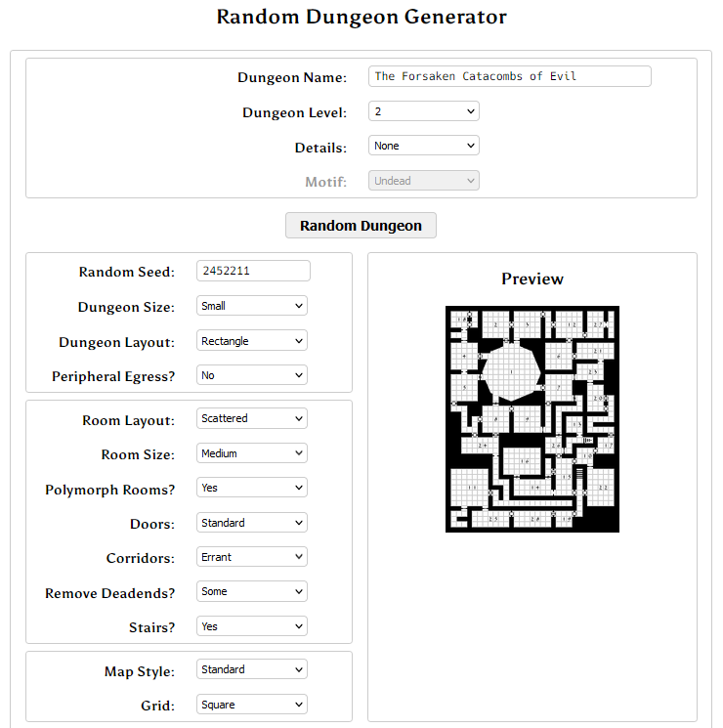Open the Dungeon Level dropdown
The height and width of the screenshot is (728, 723).
point(424,111)
